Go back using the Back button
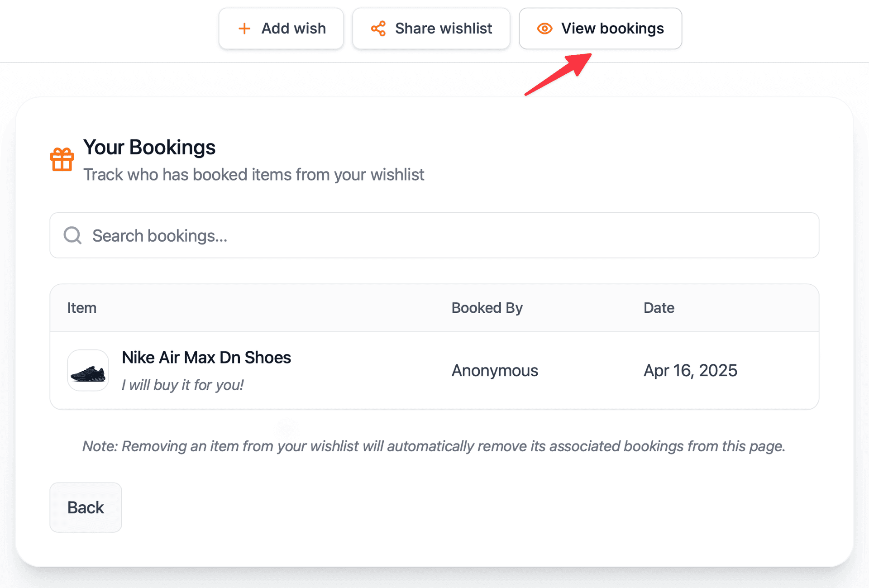 click(86, 507)
